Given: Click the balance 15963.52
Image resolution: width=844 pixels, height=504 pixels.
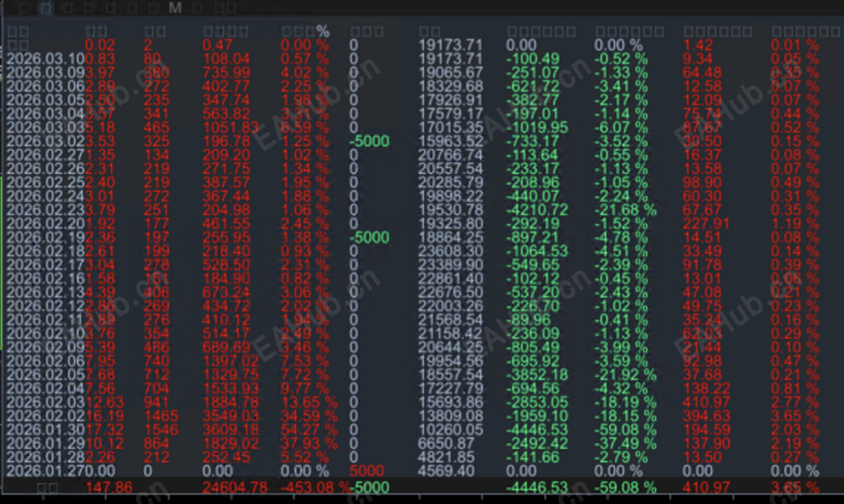Looking at the screenshot, I should tap(450, 141).
